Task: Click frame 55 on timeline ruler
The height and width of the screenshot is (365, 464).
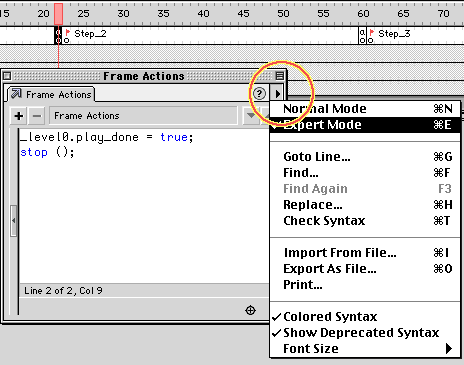Action: tap(323, 14)
